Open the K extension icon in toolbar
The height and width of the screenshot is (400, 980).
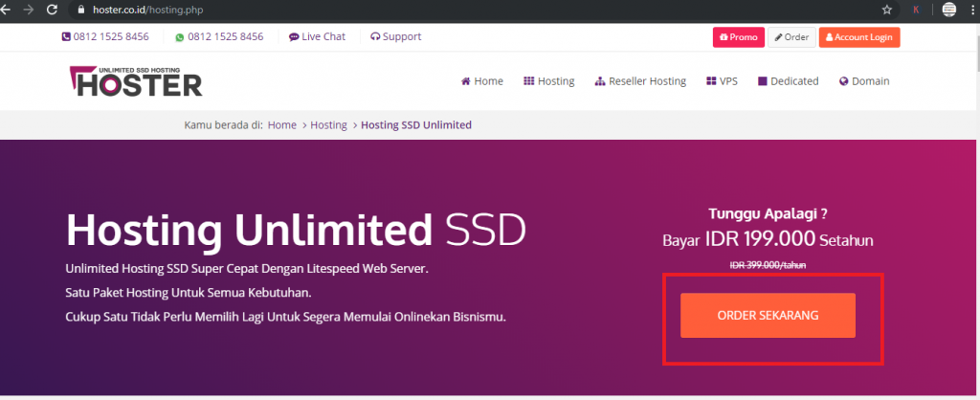click(916, 10)
